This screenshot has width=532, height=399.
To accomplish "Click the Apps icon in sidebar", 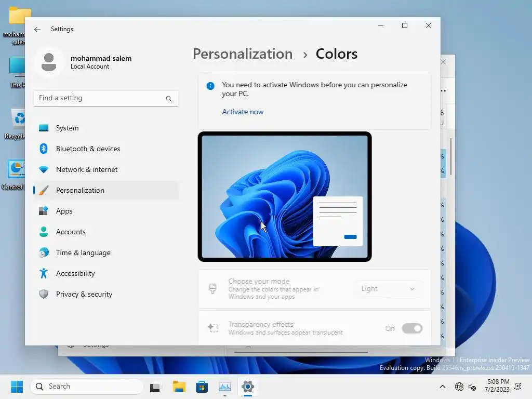I will click(x=44, y=211).
